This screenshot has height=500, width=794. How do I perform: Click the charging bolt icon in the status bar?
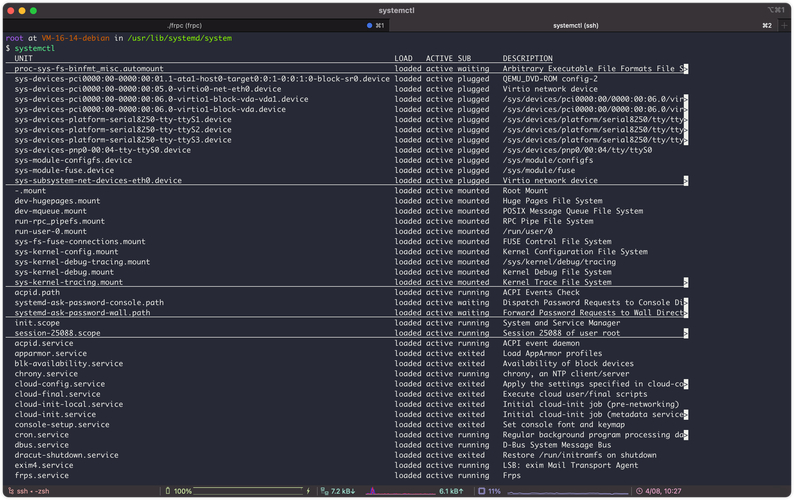pyautogui.click(x=308, y=491)
